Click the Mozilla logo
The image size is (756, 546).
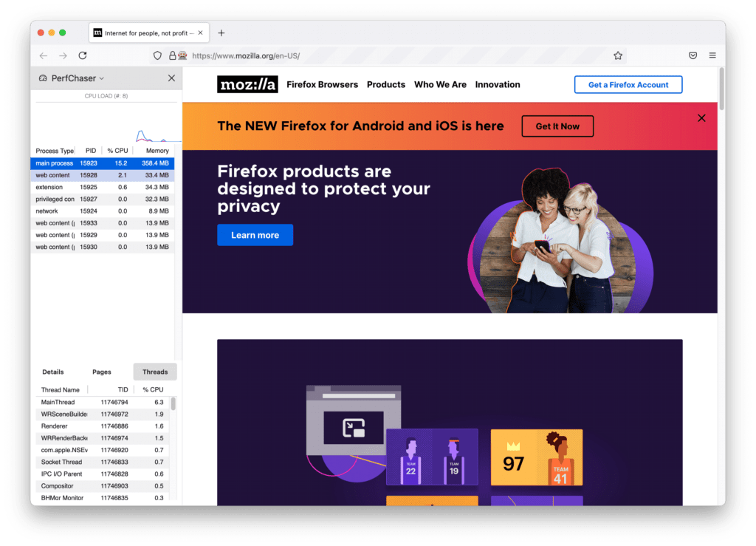click(247, 84)
